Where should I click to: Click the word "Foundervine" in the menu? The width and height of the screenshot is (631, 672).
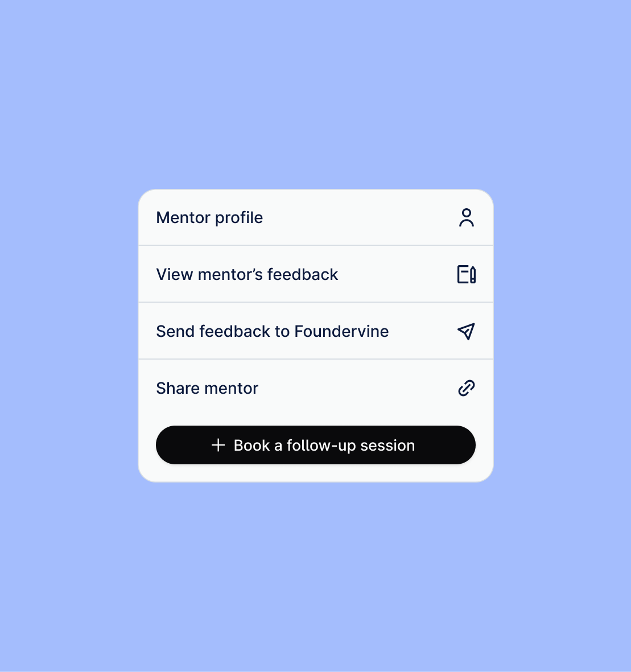click(x=342, y=331)
